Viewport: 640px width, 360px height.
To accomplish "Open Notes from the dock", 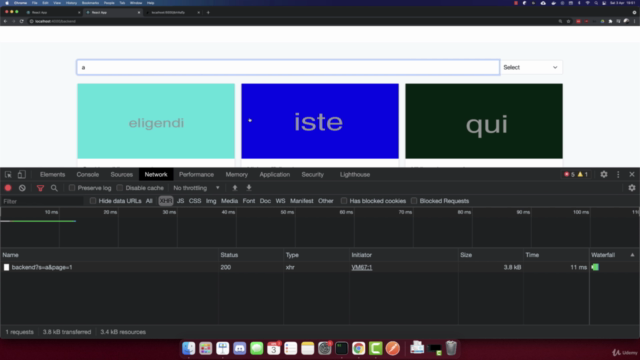I will pyautogui.click(x=307, y=348).
